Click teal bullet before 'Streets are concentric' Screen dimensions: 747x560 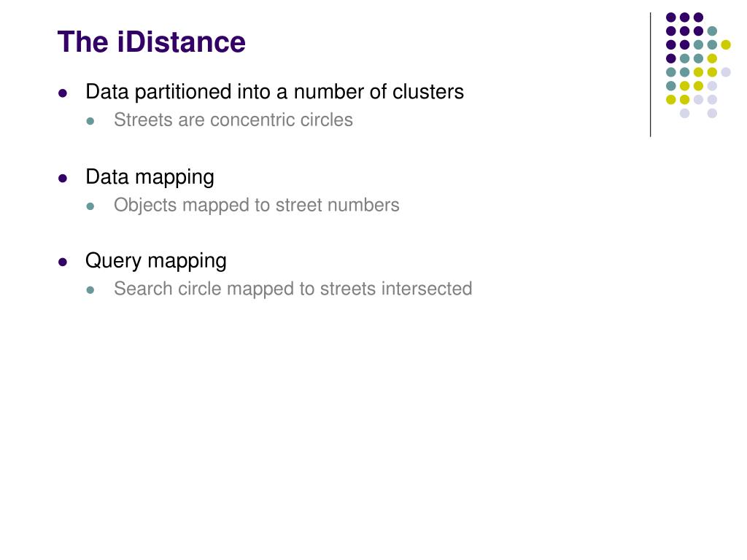point(90,122)
